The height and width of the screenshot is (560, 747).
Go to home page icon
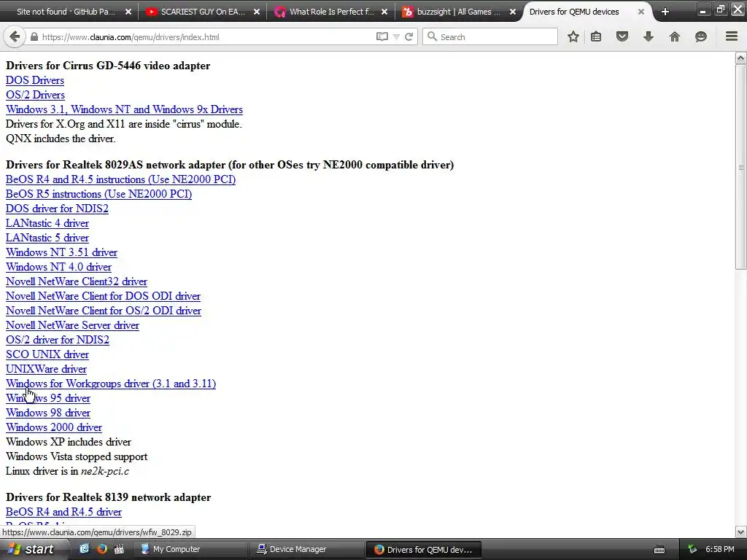(x=675, y=36)
